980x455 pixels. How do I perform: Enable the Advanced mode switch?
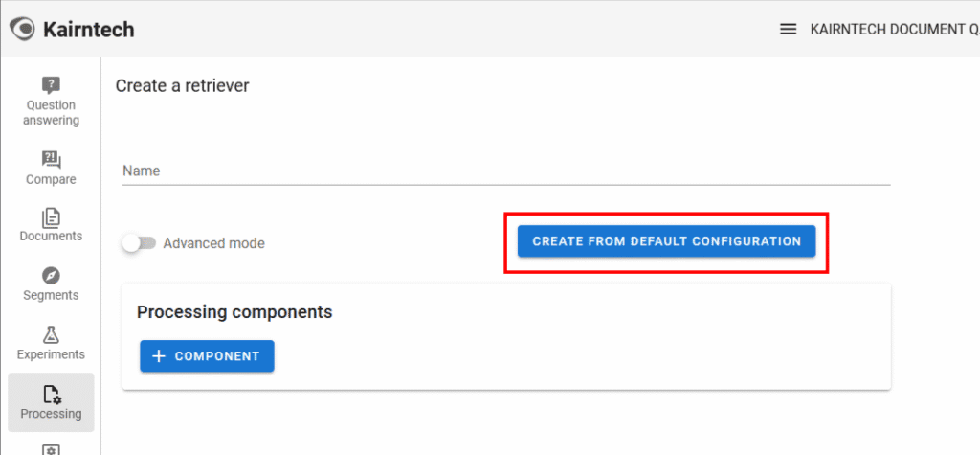click(x=138, y=243)
